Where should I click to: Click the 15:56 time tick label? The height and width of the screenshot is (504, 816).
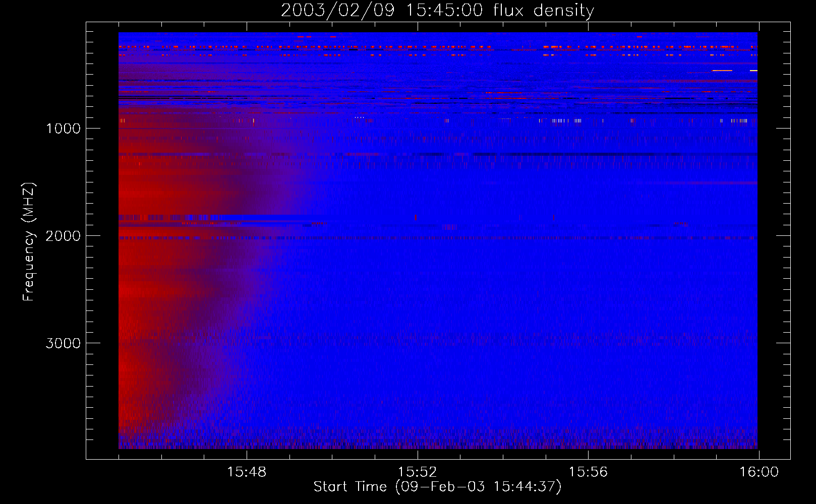(x=588, y=472)
